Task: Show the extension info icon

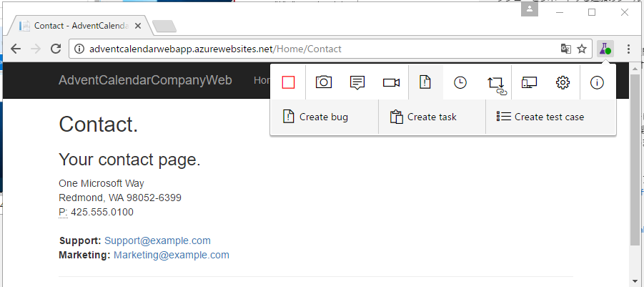Action: [597, 82]
